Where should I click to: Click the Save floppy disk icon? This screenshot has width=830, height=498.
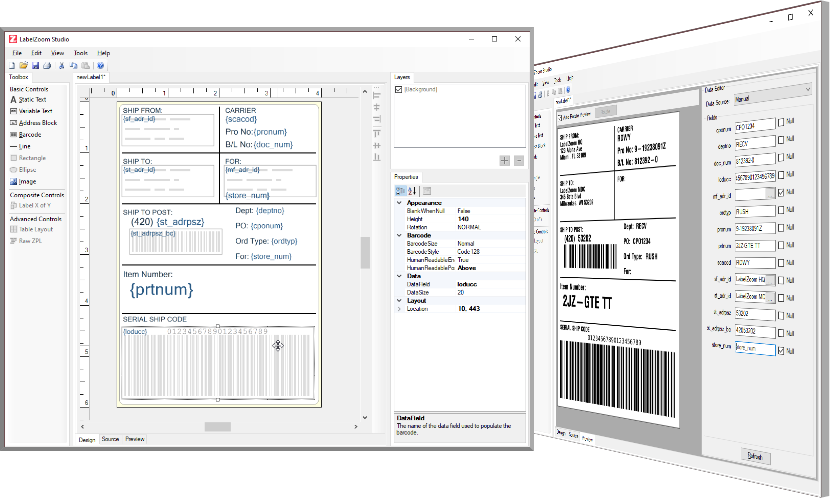tap(35, 66)
